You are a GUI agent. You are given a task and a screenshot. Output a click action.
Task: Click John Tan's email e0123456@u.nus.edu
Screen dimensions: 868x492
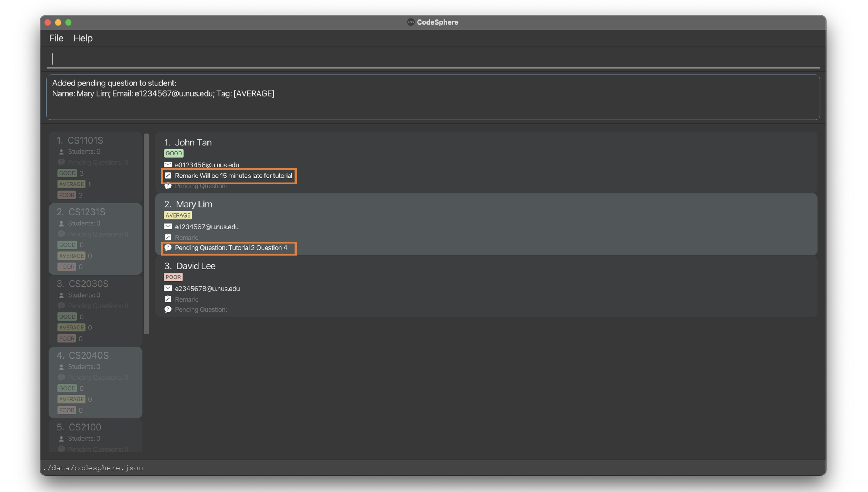207,165
